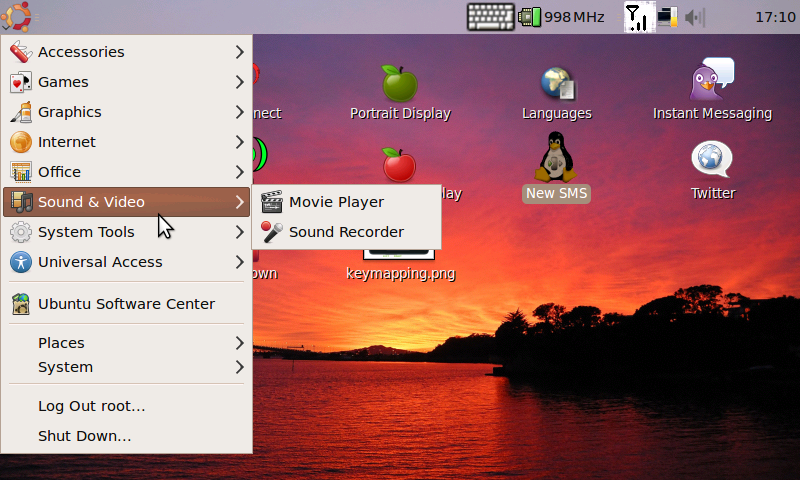This screenshot has height=480, width=800.
Task: Select Log Out root menu entry
Action: 92,406
